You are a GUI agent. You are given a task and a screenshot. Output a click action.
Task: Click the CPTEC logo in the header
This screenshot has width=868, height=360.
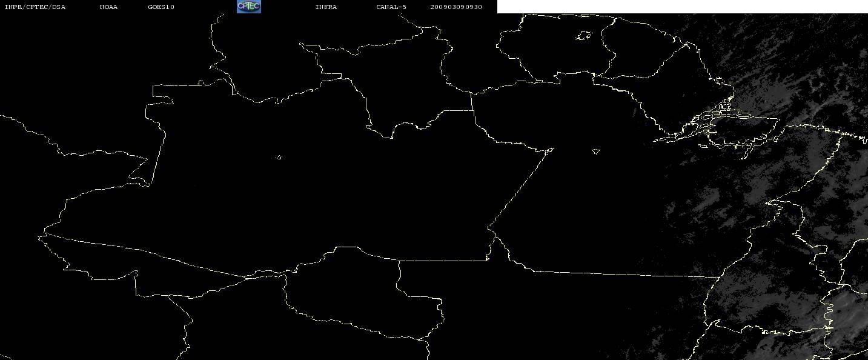pos(248,7)
